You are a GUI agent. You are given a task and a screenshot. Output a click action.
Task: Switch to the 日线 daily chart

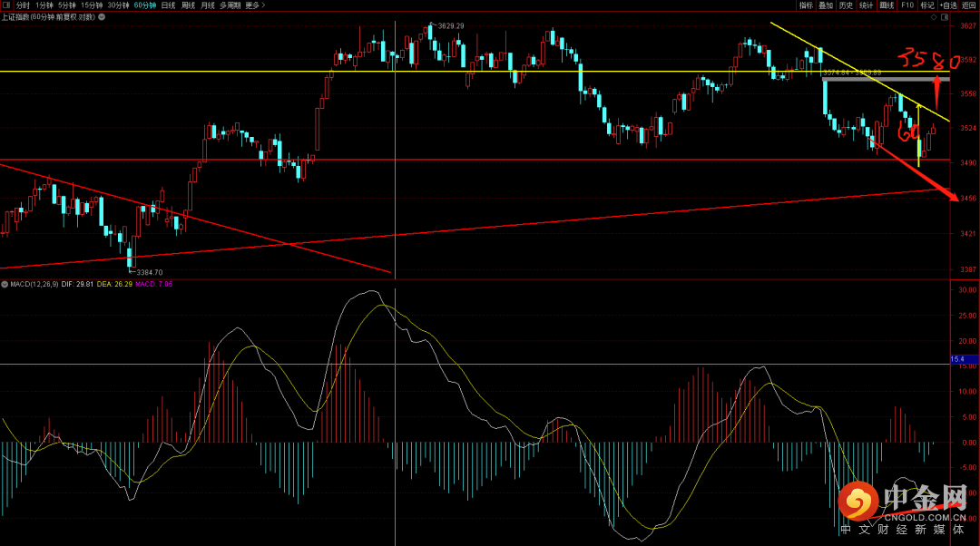coord(168,5)
